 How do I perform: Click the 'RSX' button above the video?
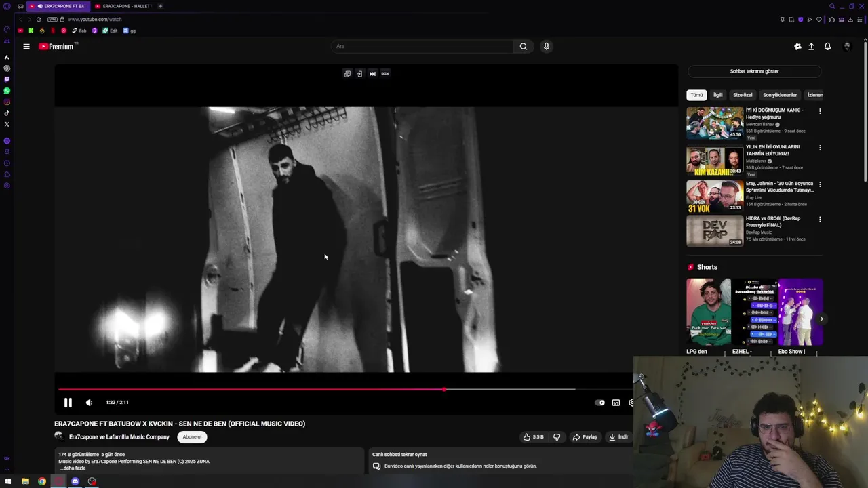[385, 74]
